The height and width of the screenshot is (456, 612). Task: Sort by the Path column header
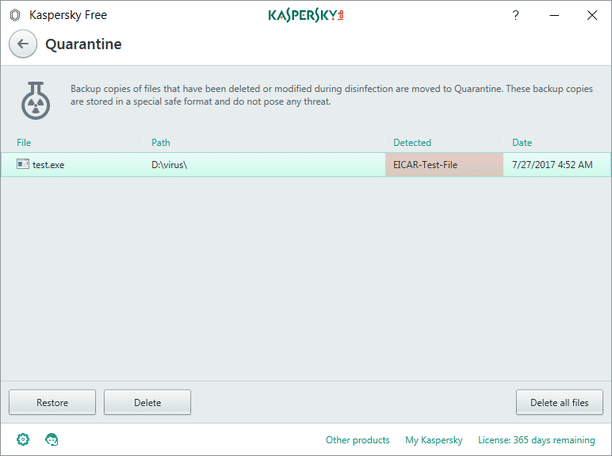161,142
